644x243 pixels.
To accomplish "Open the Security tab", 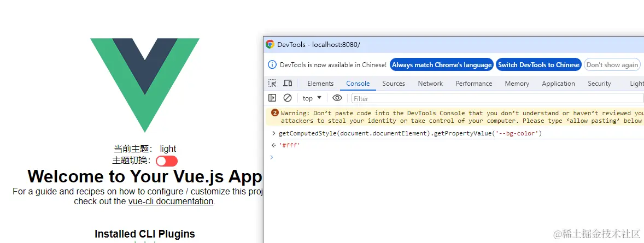I will [599, 84].
